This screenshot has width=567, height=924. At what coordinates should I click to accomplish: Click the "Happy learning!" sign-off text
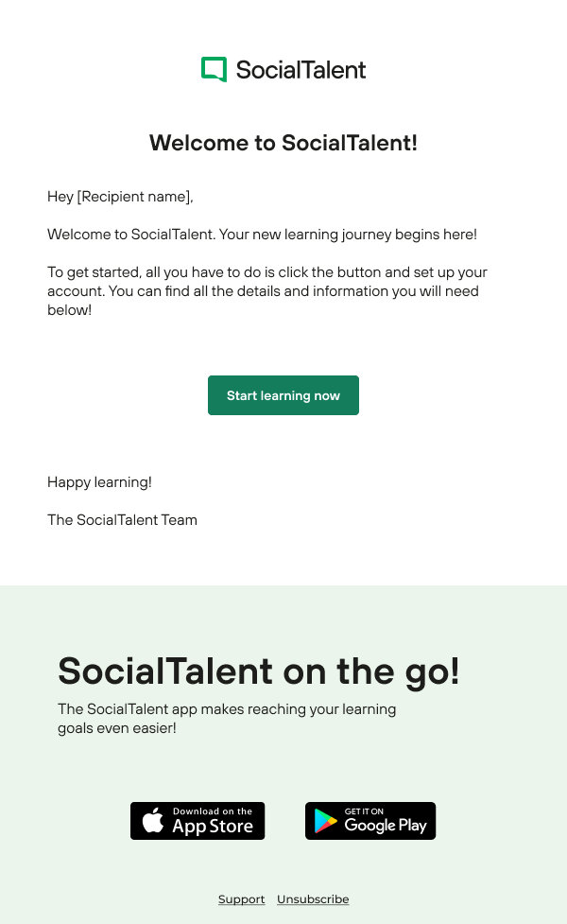(x=99, y=482)
